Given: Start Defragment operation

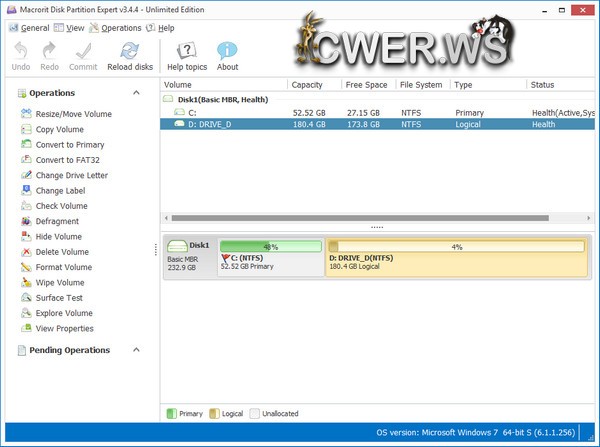Looking at the screenshot, I should click(x=50, y=221).
